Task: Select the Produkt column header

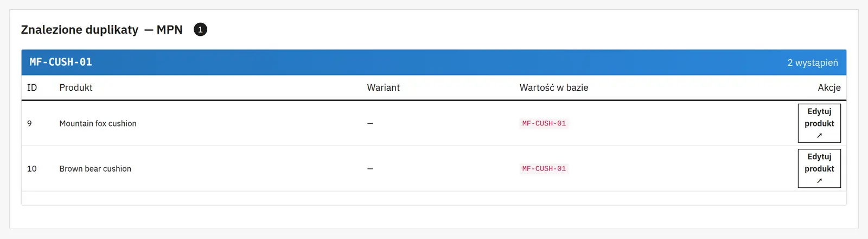Action: coord(76,87)
